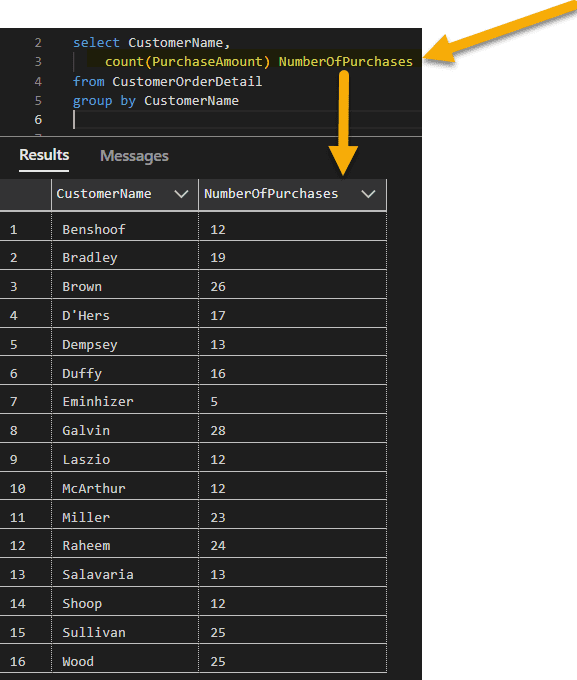Select the CustomerName column header text
577x680 pixels.
(104, 193)
